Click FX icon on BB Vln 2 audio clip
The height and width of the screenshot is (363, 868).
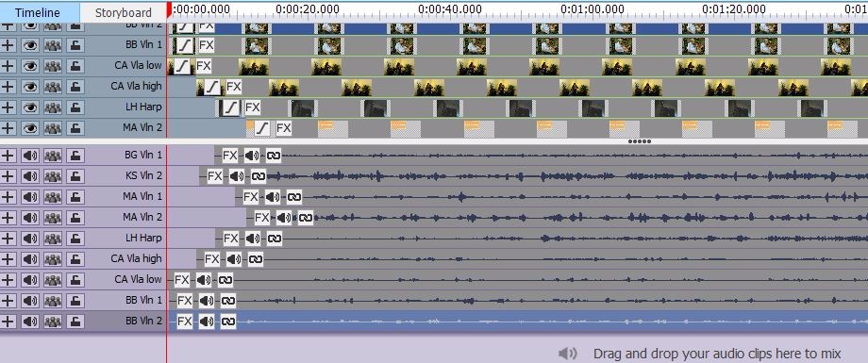pos(185,321)
